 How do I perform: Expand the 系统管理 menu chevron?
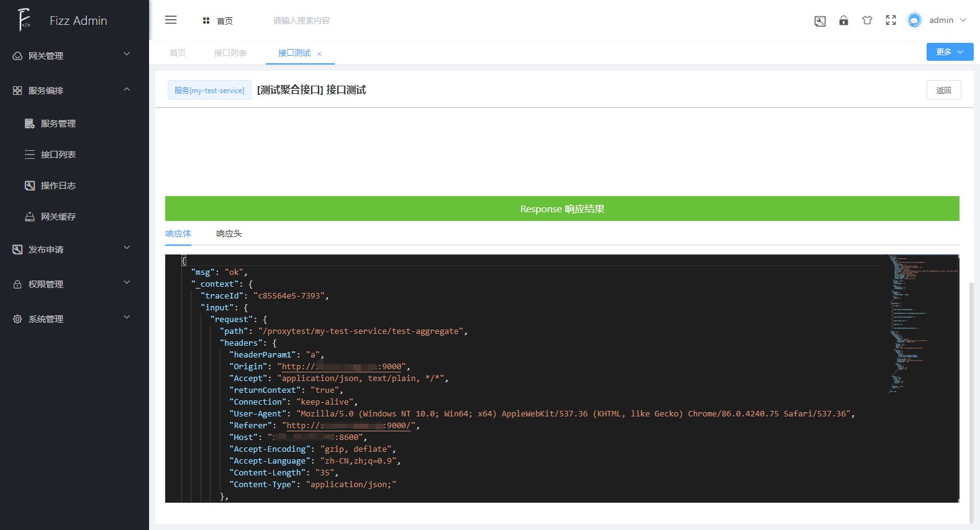(127, 317)
